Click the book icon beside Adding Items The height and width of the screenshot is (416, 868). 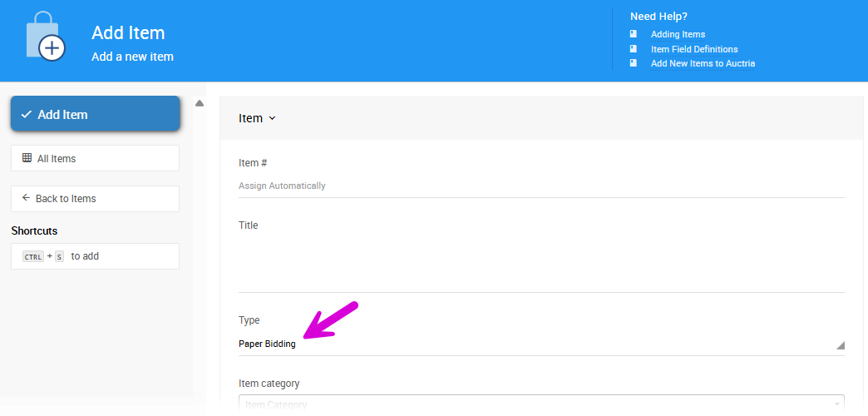[x=634, y=34]
